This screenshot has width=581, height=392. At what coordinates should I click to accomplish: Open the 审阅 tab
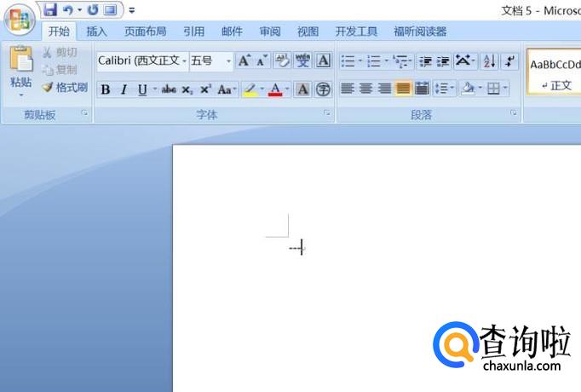coord(270,32)
